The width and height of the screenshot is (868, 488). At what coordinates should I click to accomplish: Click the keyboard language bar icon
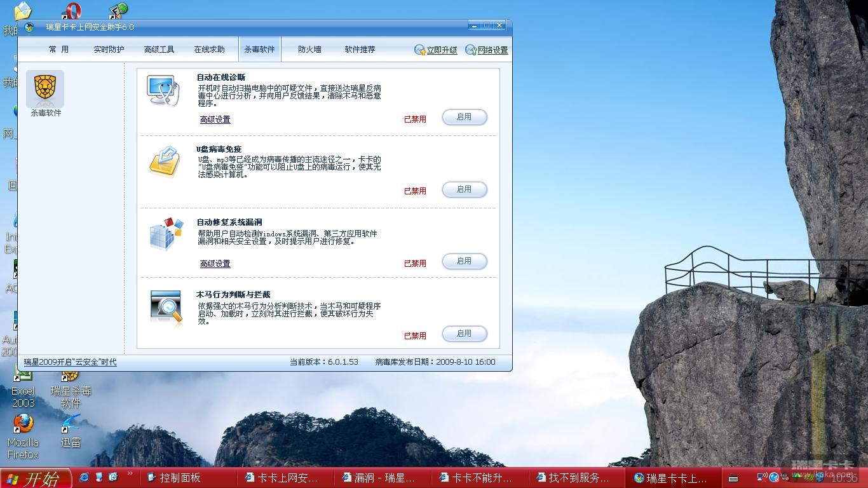733,478
